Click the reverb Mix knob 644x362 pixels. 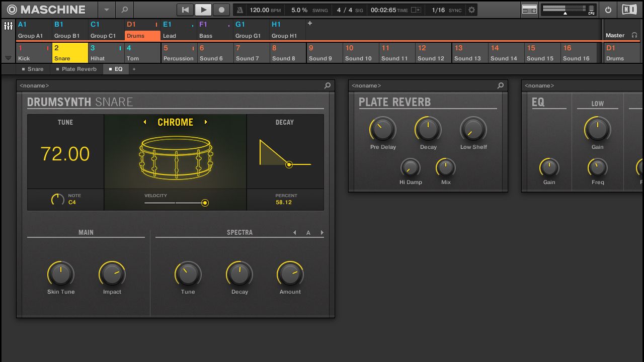tap(446, 167)
